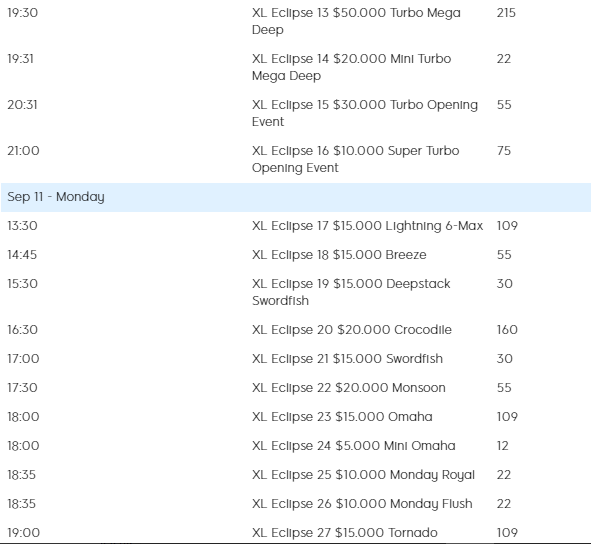This screenshot has height=544, width=591.
Task: Open XL Eclipse 21 $15.000 Swordfish
Action: pyautogui.click(x=347, y=359)
